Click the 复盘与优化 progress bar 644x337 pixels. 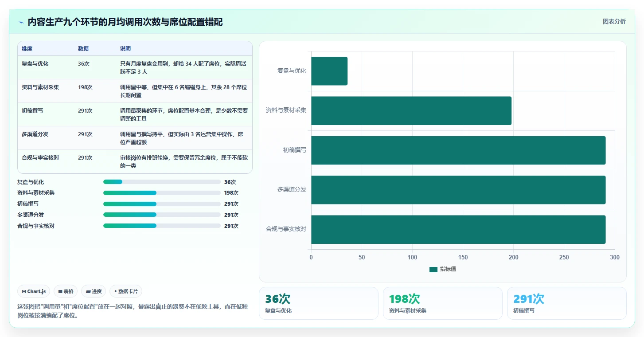162,182
